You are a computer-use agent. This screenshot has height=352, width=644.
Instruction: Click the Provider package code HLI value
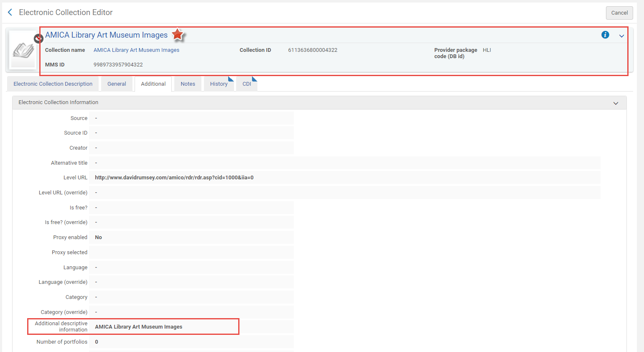click(x=487, y=50)
